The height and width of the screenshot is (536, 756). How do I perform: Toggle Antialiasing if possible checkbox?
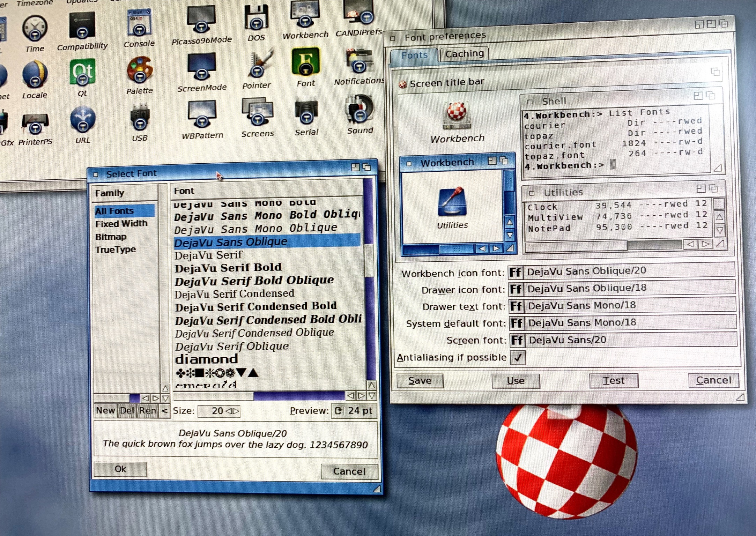(x=518, y=358)
